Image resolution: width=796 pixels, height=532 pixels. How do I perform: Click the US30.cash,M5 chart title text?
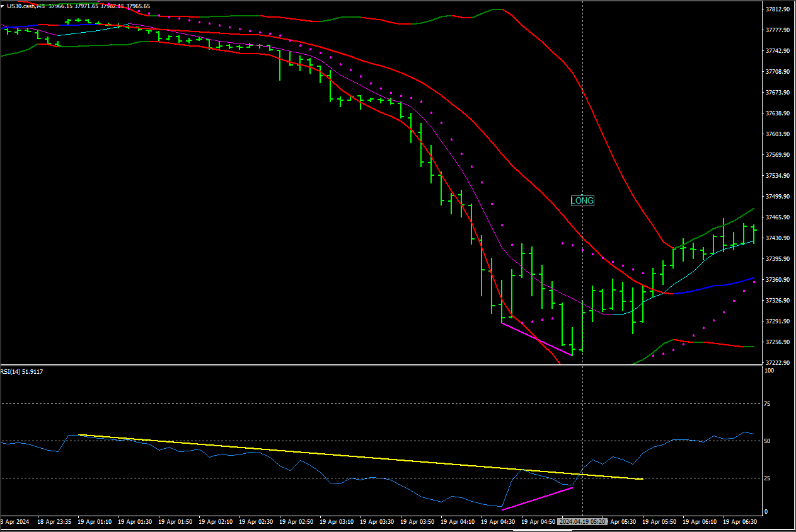pos(26,6)
